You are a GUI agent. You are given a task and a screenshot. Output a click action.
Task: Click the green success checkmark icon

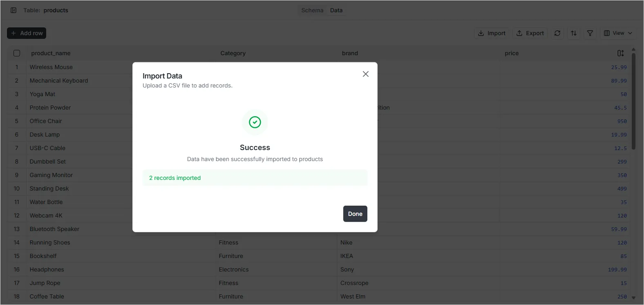tap(255, 122)
